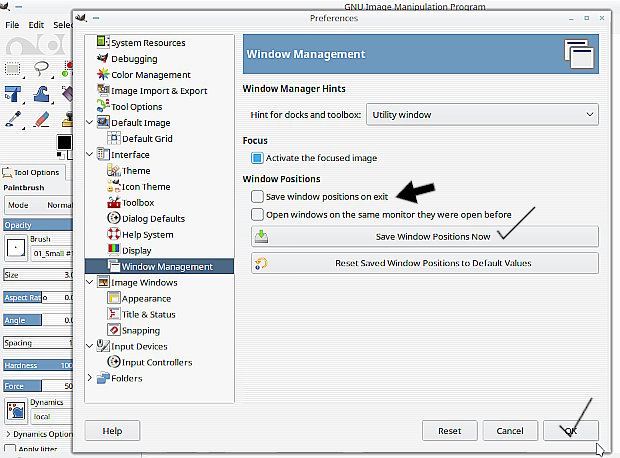This screenshot has height=458, width=620.
Task: Select the Eraser tool in toolbox
Action: click(41, 119)
